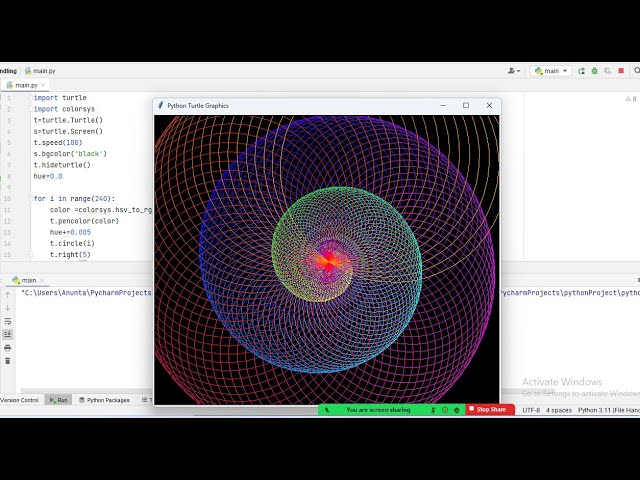Click the turtle drawing canvas
The width and height of the screenshot is (640, 480).
(x=327, y=260)
